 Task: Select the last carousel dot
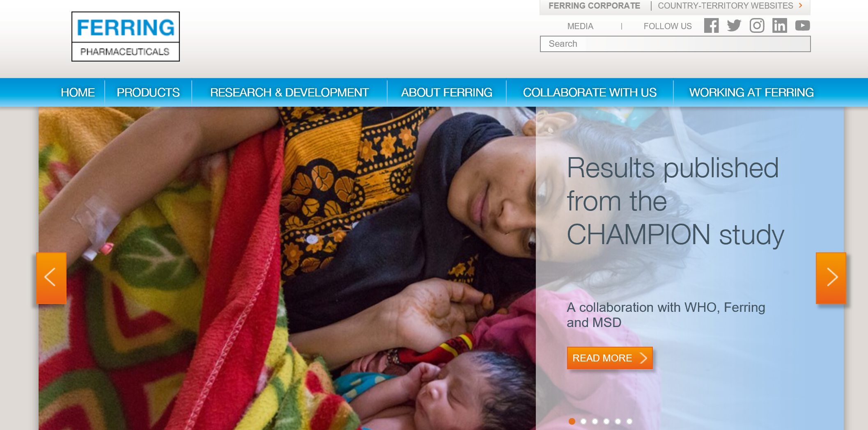point(629,421)
